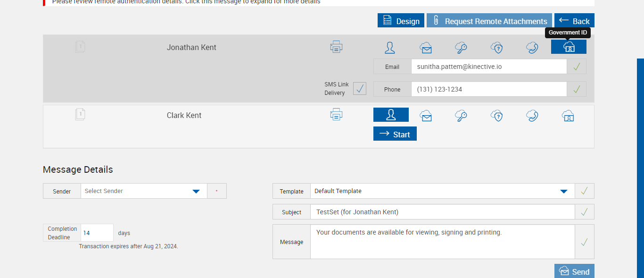Click the Phone number input field
Screen dimensions: 644x278
point(488,89)
